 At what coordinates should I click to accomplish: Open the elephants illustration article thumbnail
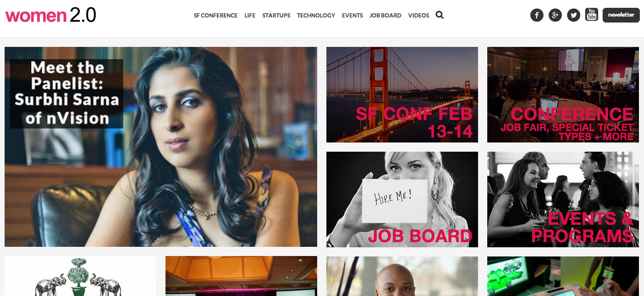[x=80, y=276]
